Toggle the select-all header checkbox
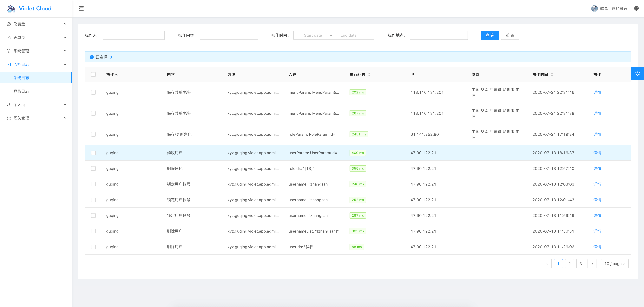 click(x=93, y=75)
